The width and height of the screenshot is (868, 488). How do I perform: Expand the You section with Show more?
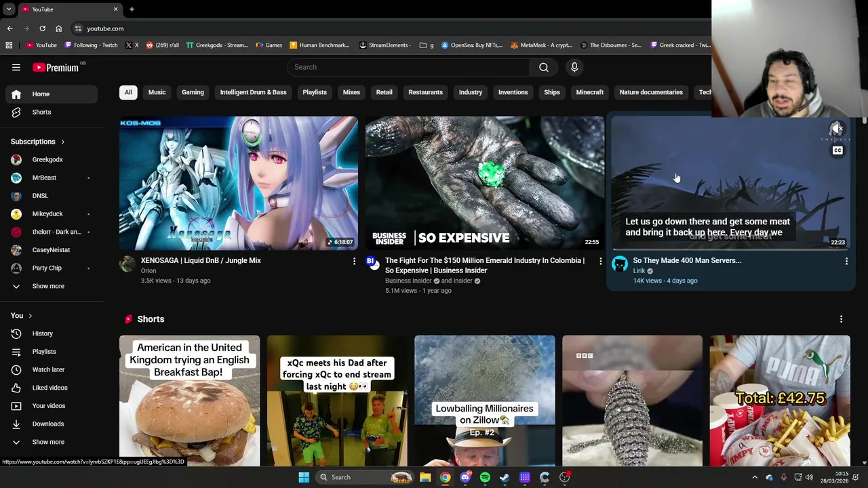pyautogui.click(x=52, y=442)
